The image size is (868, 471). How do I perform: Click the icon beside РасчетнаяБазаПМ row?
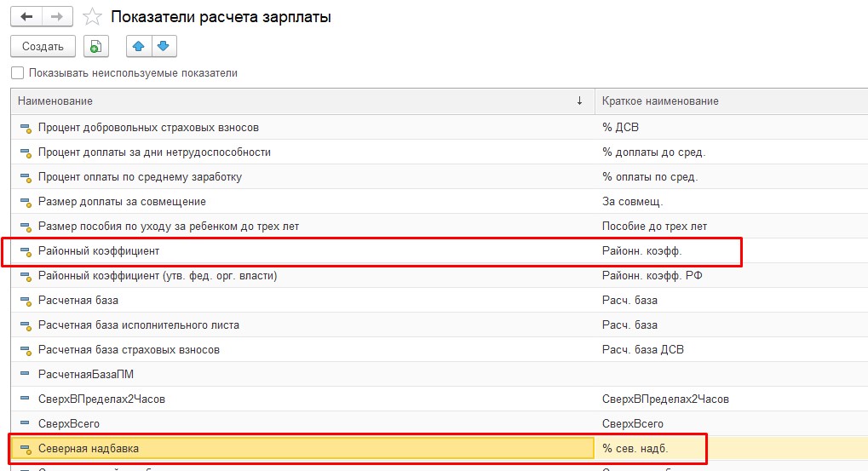25,375
